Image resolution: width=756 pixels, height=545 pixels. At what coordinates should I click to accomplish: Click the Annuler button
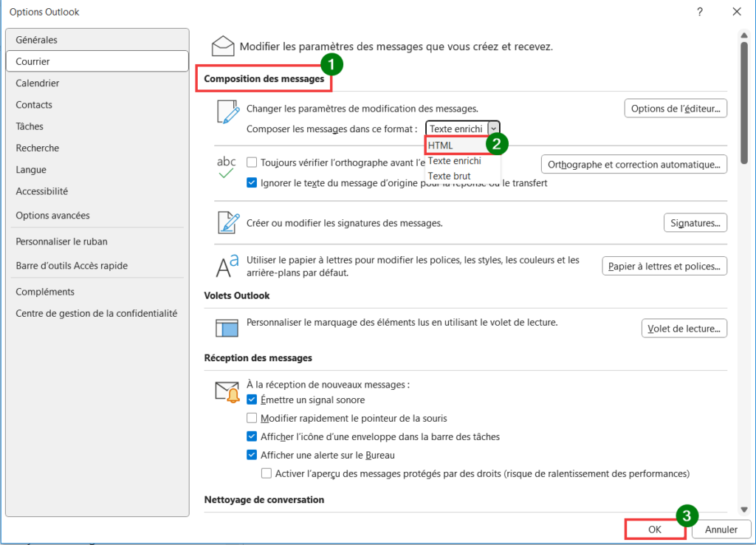point(721,529)
